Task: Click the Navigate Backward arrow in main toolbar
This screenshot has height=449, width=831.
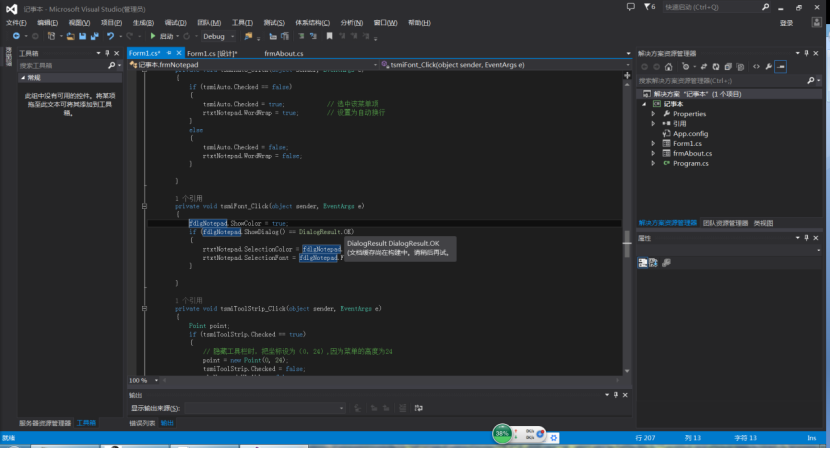Action: 16,36
